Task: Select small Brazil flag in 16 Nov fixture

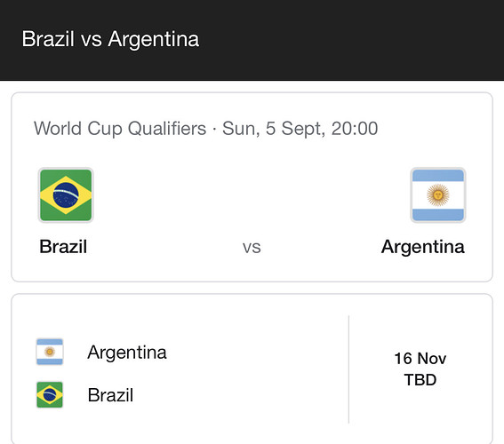Action: [50, 394]
